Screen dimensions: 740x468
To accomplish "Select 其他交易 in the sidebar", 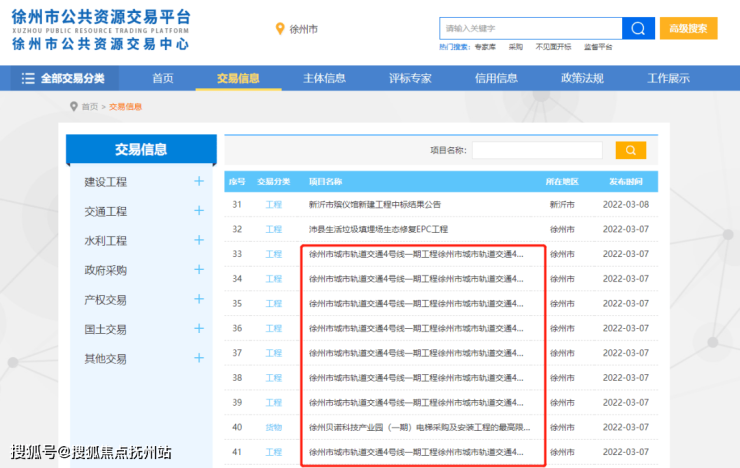I will click(x=106, y=359).
